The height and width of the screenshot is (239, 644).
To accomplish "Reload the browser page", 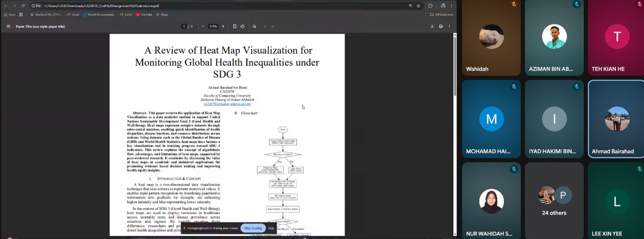I will (x=22, y=5).
